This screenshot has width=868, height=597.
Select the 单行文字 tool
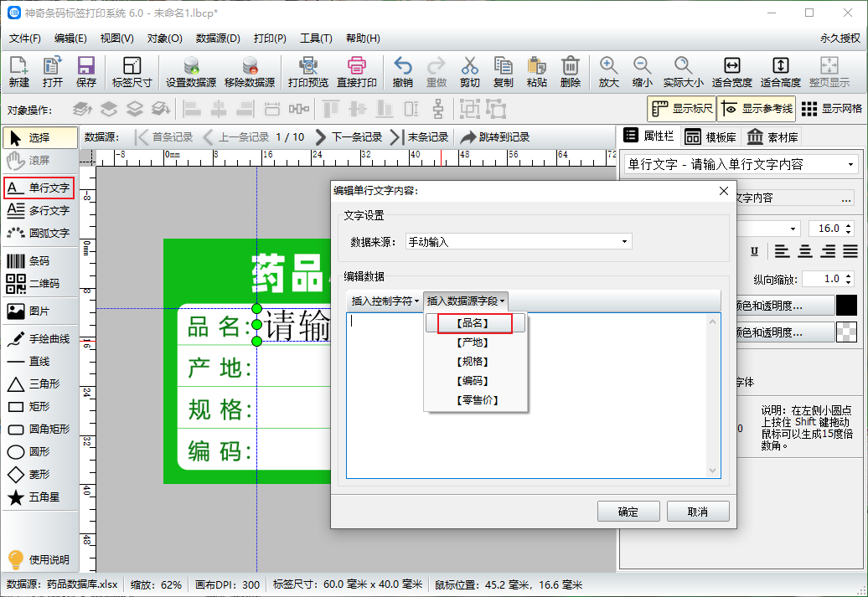(x=39, y=188)
